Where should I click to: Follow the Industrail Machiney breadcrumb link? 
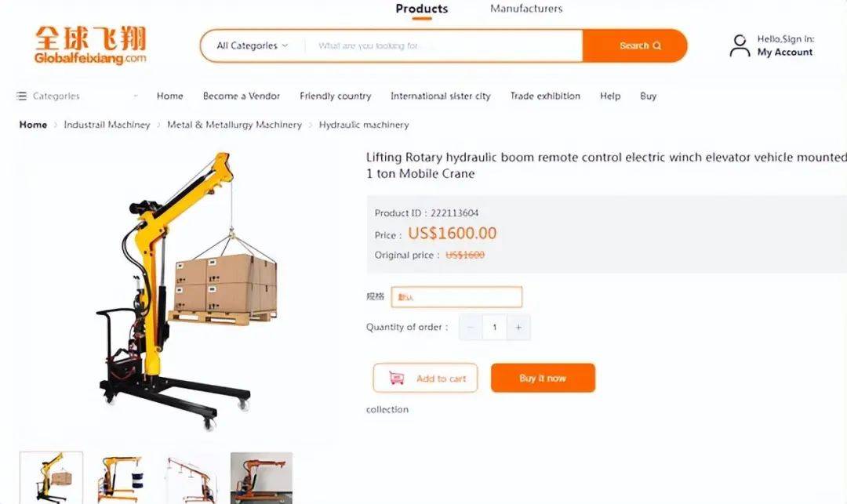[x=107, y=125]
